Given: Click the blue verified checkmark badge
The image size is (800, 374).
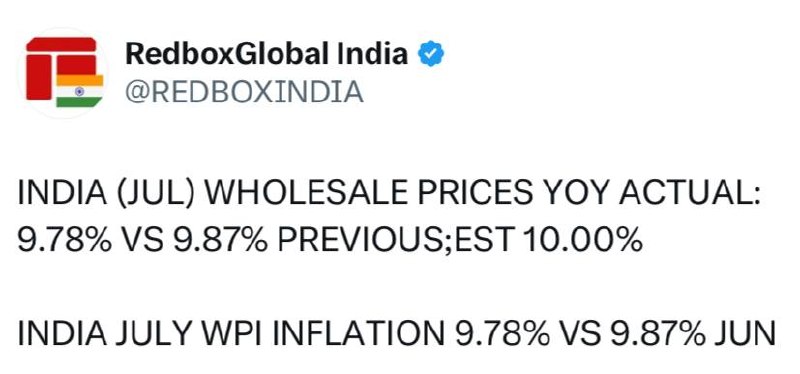Looking at the screenshot, I should click(431, 54).
